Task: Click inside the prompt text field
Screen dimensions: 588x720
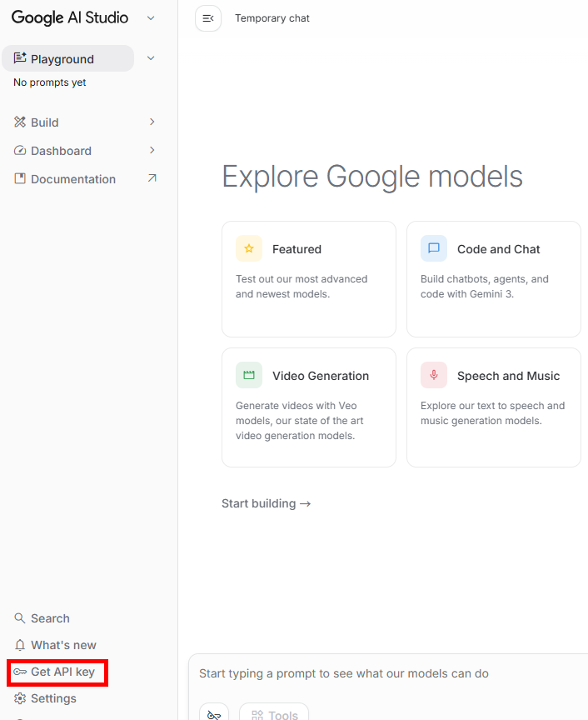Action: click(x=383, y=673)
